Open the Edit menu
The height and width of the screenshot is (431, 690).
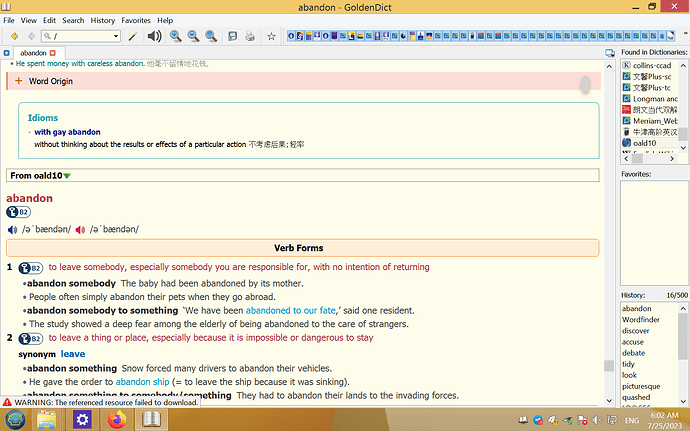[49, 20]
